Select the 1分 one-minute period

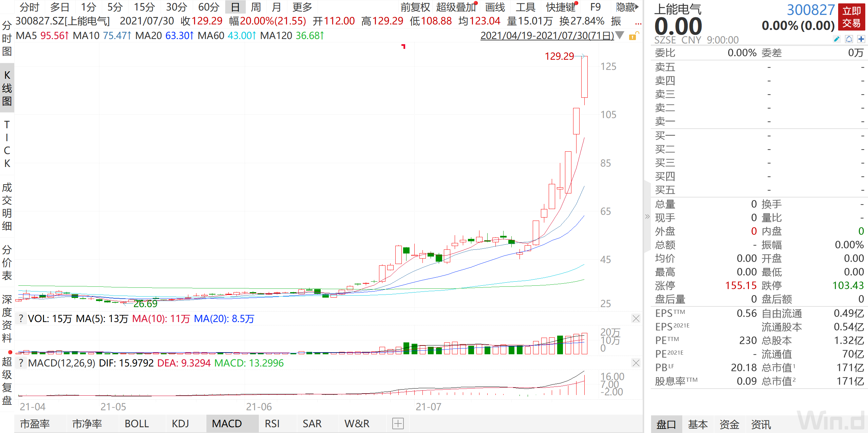[x=89, y=7]
